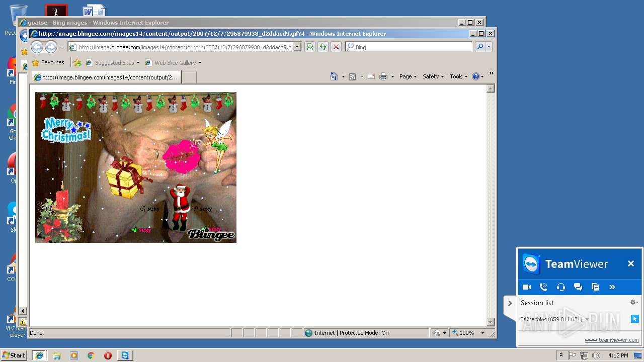This screenshot has height=362, width=644.
Task: Collapse the TeamViewer panel side arrow
Action: [x=510, y=303]
